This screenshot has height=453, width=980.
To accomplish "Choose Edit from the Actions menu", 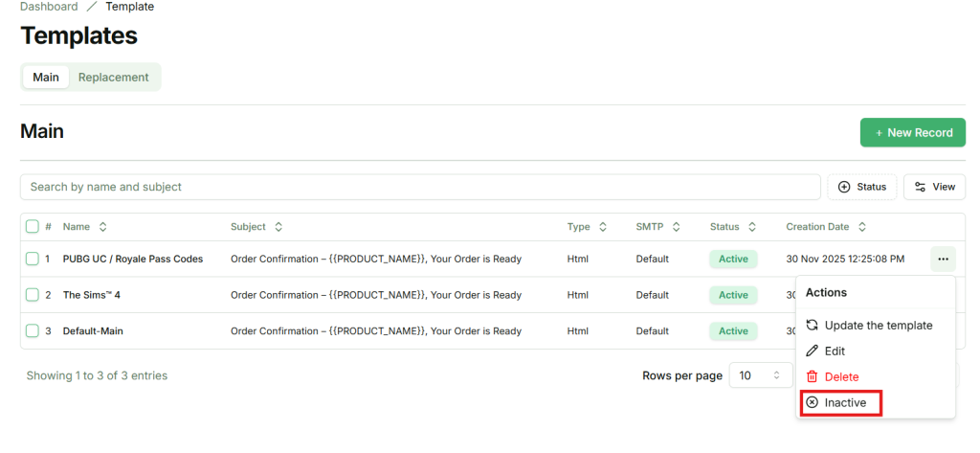I will (834, 351).
